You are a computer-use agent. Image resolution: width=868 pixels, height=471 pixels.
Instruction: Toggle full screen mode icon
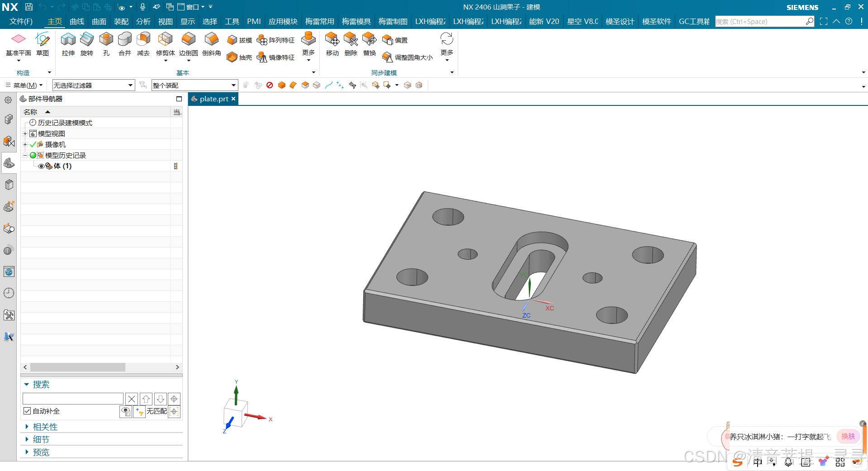click(824, 21)
